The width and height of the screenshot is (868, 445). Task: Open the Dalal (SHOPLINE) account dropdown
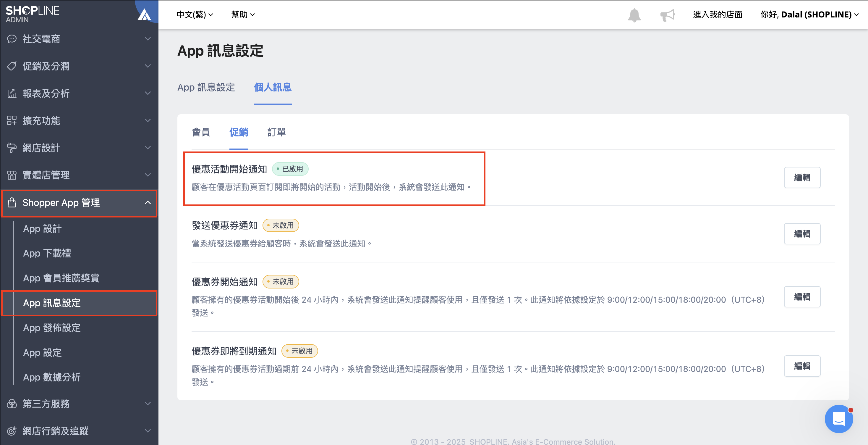(809, 14)
